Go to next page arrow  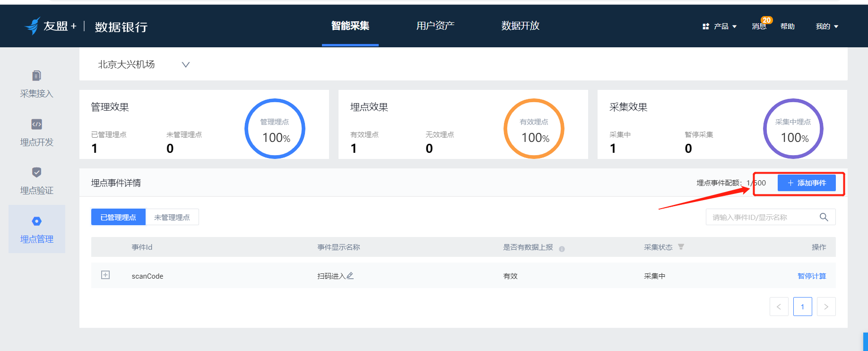(x=826, y=307)
